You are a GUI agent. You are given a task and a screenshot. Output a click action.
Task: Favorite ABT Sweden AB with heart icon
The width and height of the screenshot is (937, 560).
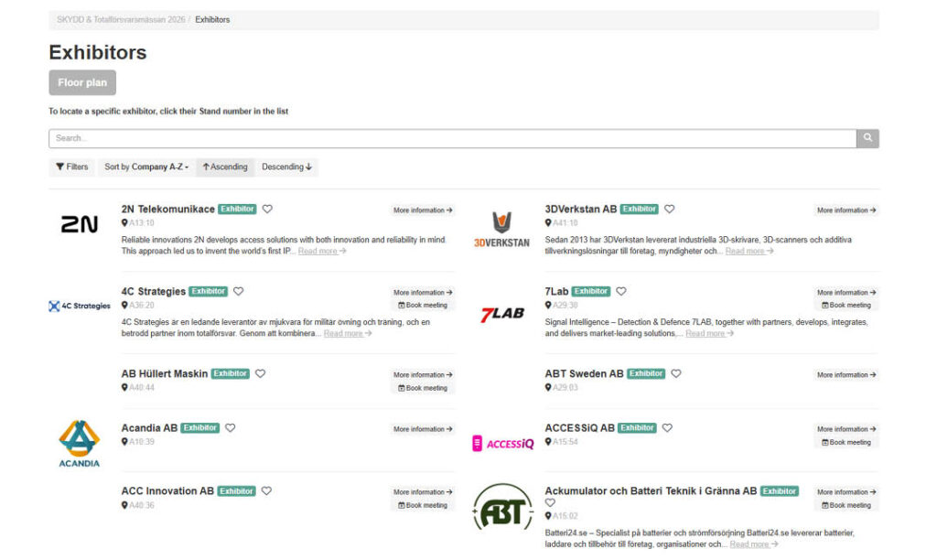point(676,373)
